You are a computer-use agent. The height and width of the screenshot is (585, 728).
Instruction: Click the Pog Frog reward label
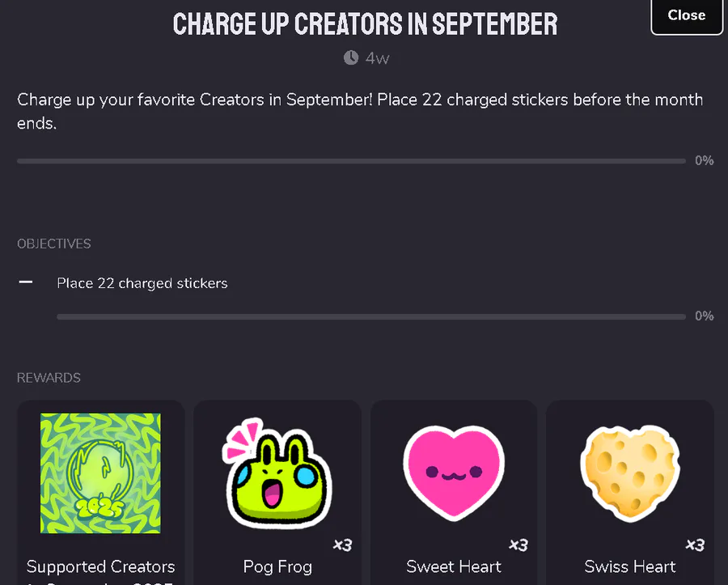277,567
